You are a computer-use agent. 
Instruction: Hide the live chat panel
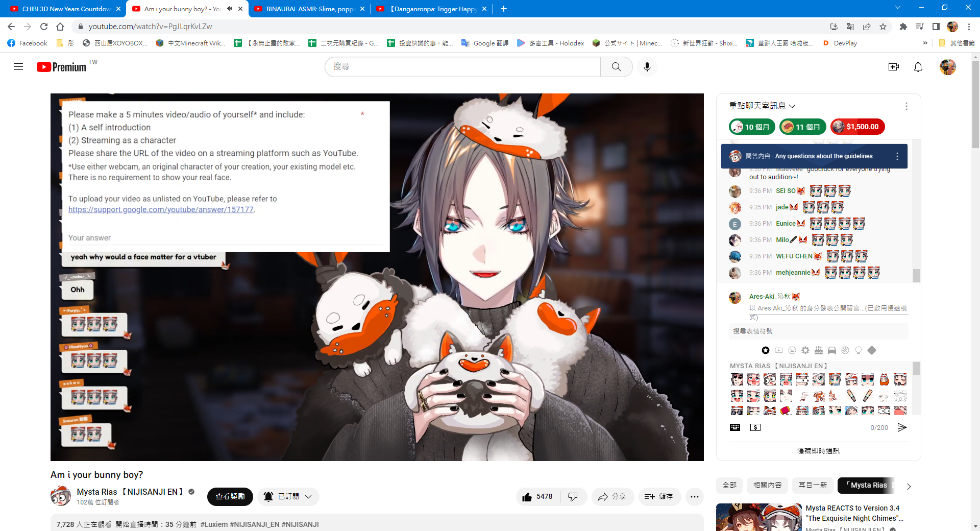tap(818, 451)
